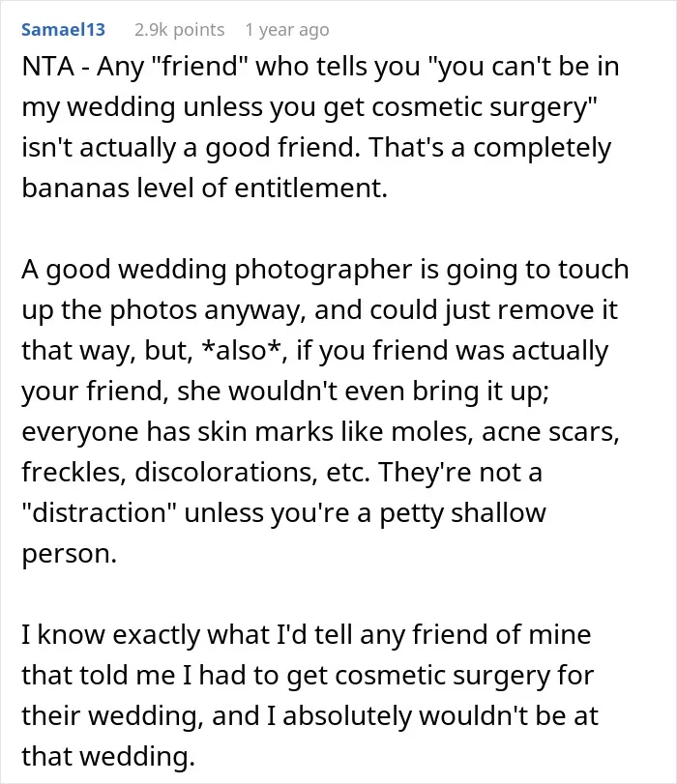Click the words 'bananas level of entitlement'
The image size is (677, 784).
205,188
